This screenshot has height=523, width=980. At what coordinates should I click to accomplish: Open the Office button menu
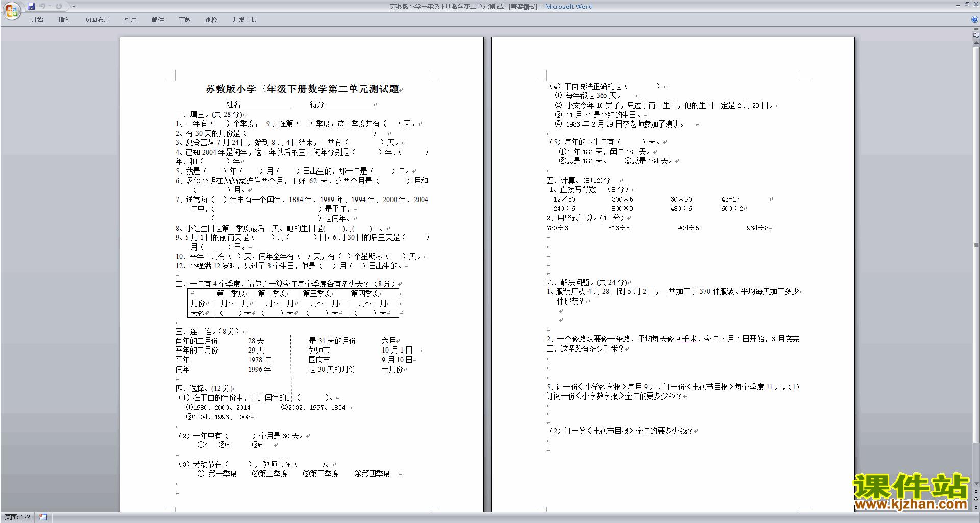[11, 10]
